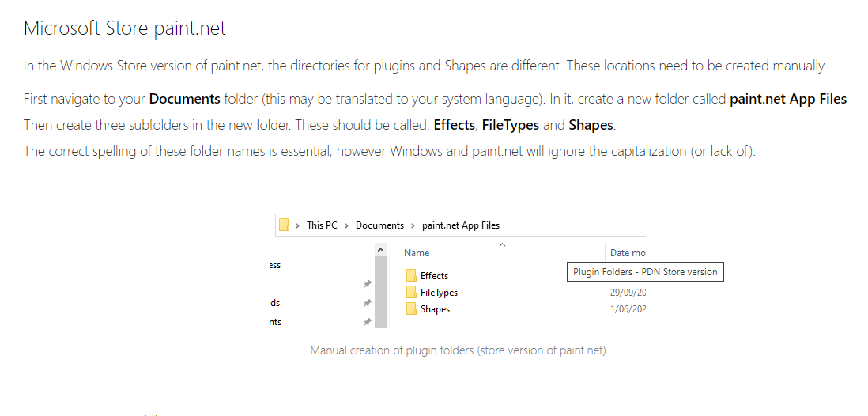Click the 'Plugin Folders - PDN Store version' tooltip
This screenshot has height=416, width=868.
645,271
